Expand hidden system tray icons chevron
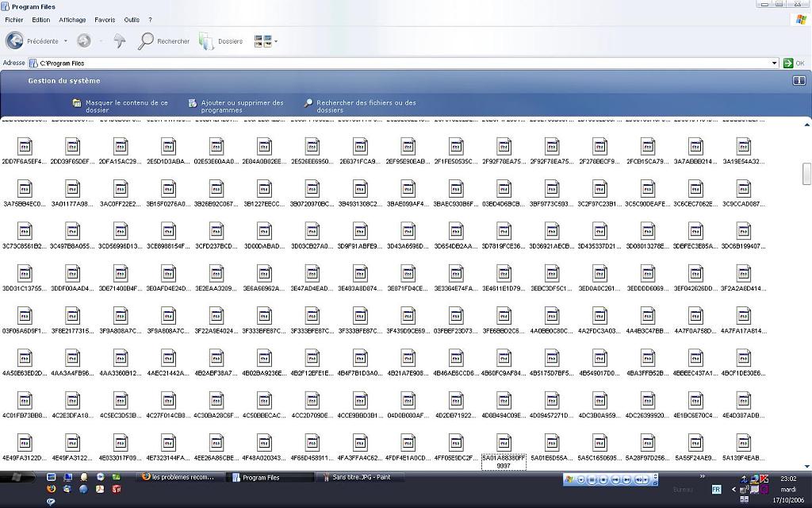This screenshot has height=508, width=812. click(x=733, y=489)
